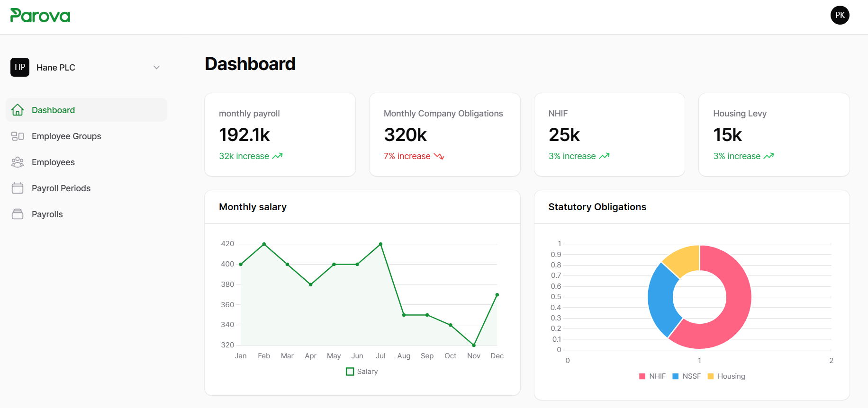Click the 192.1k monthly payroll value

click(x=244, y=135)
